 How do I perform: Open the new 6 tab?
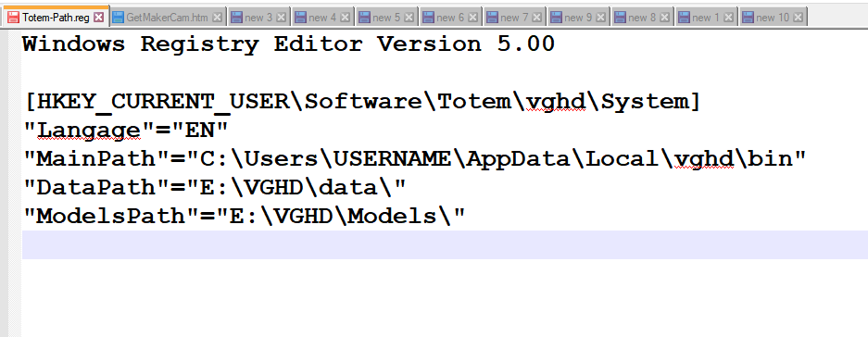tap(450, 18)
